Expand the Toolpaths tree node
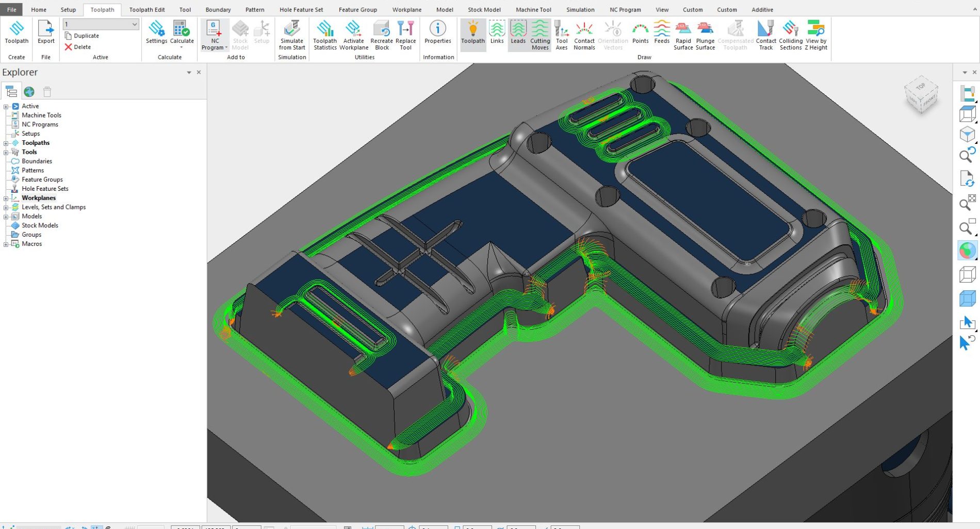 (x=6, y=143)
